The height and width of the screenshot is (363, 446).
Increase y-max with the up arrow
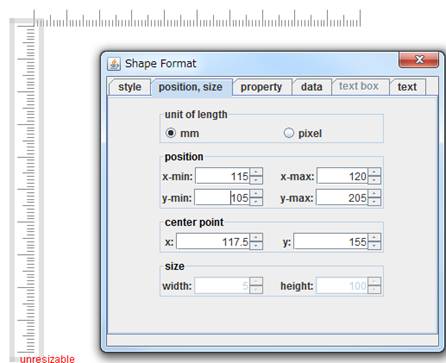pyautogui.click(x=374, y=194)
